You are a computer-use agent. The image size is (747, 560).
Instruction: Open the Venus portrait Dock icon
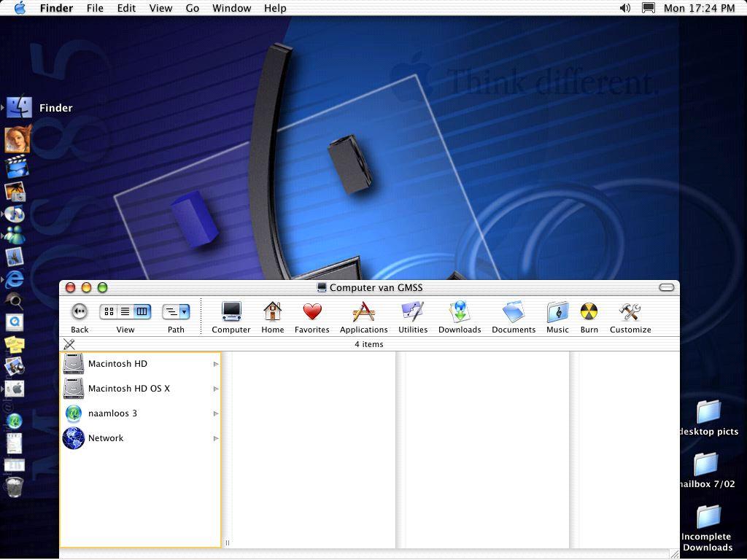click(18, 139)
